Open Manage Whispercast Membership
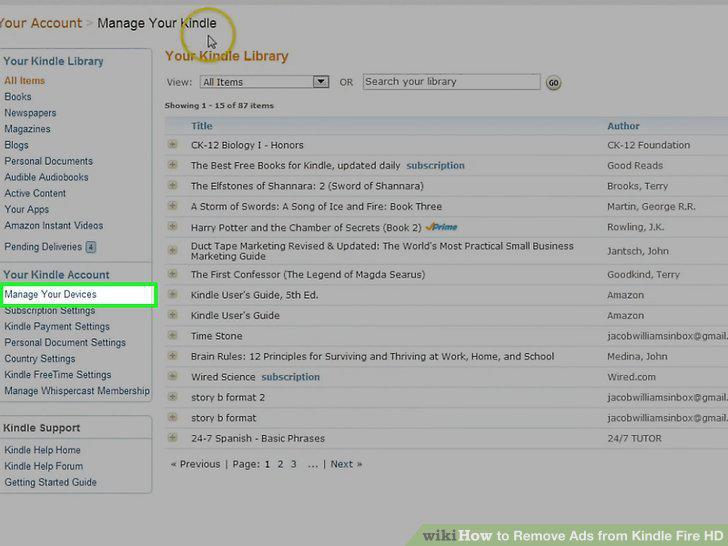This screenshot has width=728, height=546. click(77, 391)
